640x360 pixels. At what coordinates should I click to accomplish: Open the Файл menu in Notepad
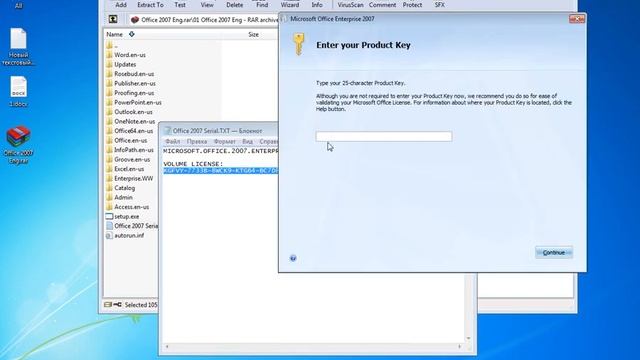(173, 141)
